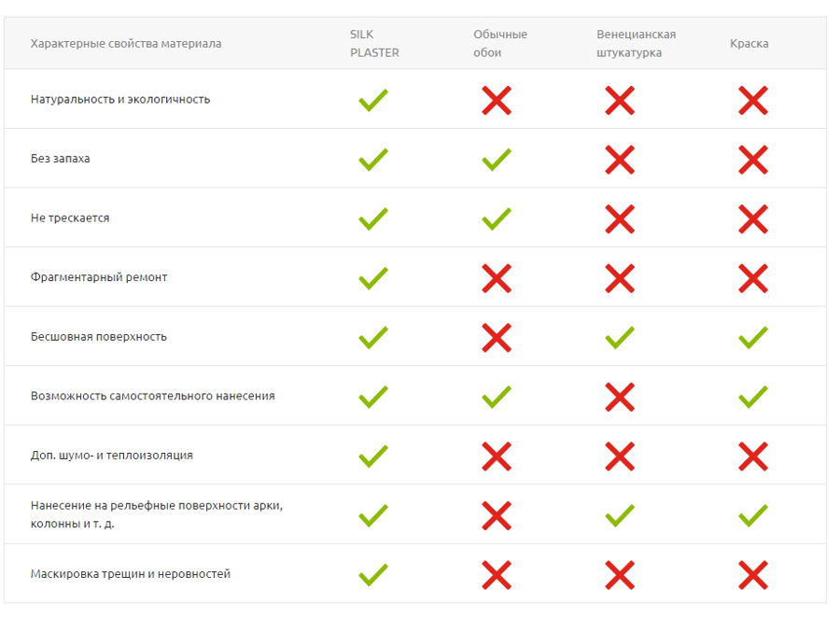Click the Краска column header

tap(749, 44)
